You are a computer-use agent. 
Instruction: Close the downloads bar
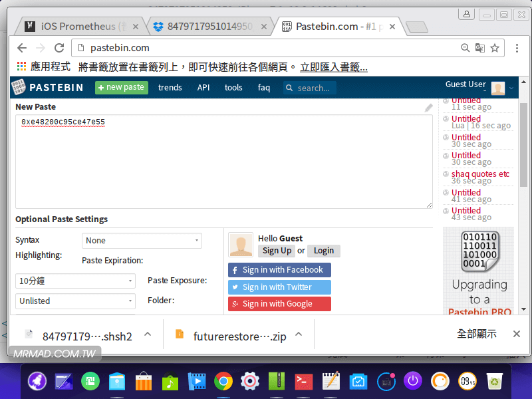[516, 334]
